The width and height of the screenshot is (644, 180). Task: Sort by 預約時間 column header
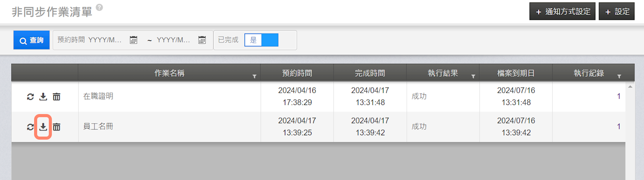tap(297, 73)
